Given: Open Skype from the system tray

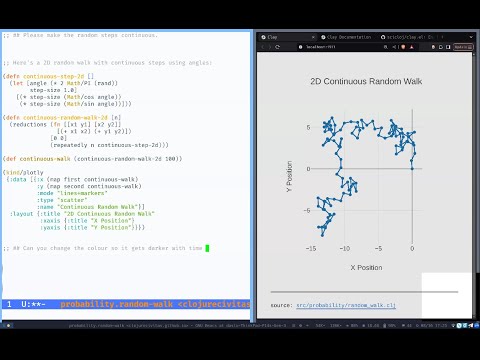Looking at the screenshot, I should point(459,325).
